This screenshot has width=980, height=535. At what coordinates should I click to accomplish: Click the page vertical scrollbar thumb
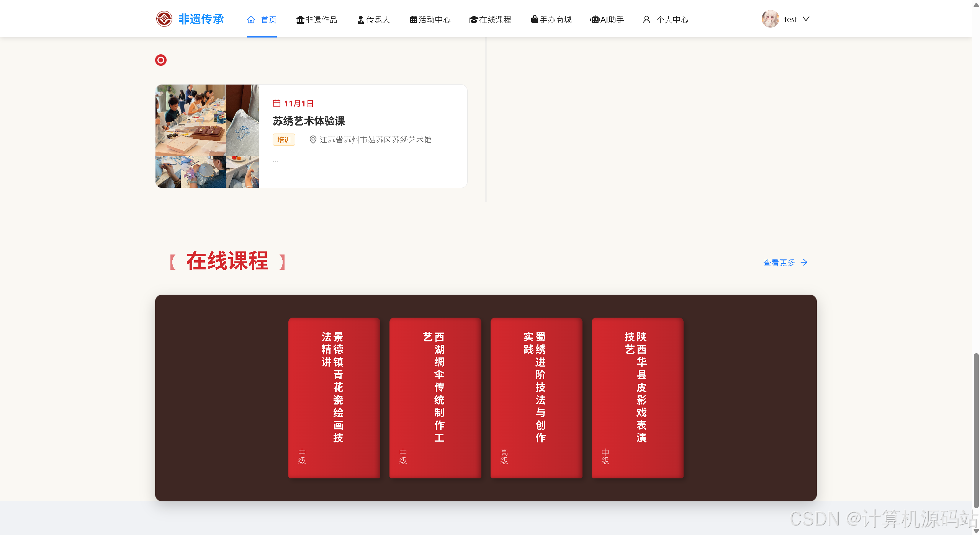(x=976, y=429)
